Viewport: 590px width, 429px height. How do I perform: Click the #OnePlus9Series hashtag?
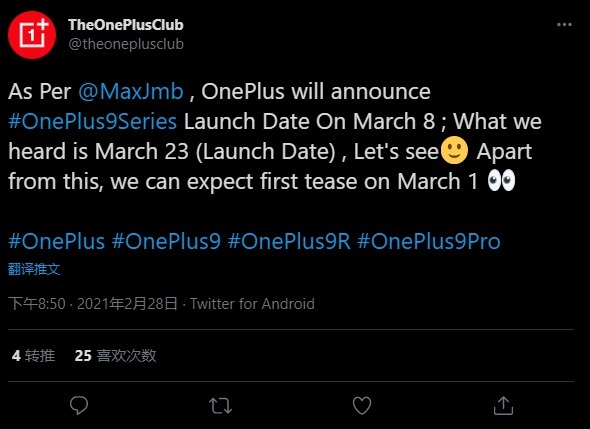coord(93,122)
